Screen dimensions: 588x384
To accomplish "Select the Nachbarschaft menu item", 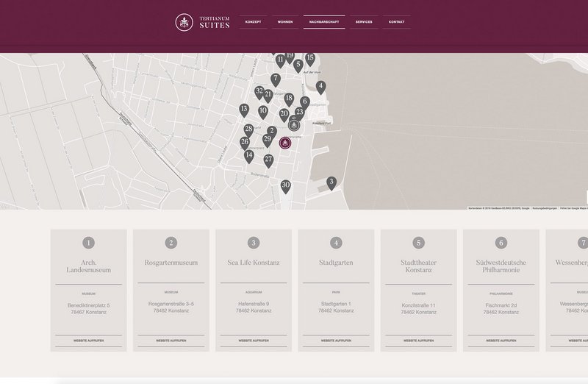I will click(x=324, y=22).
